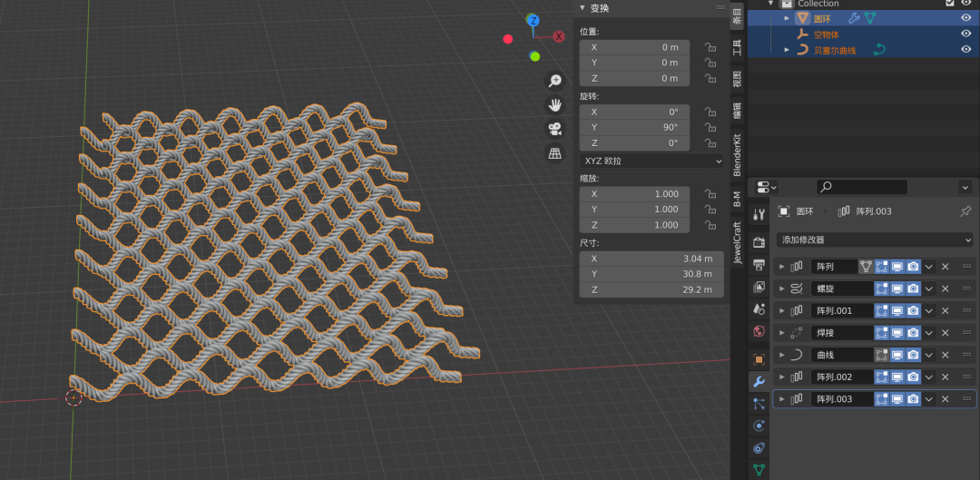Collapse the 变换 panel
The width and height of the screenshot is (980, 480).
(x=582, y=8)
